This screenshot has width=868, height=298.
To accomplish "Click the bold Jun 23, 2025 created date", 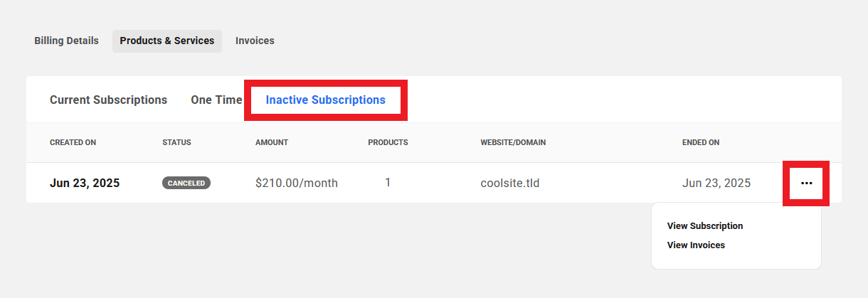I will point(85,183).
